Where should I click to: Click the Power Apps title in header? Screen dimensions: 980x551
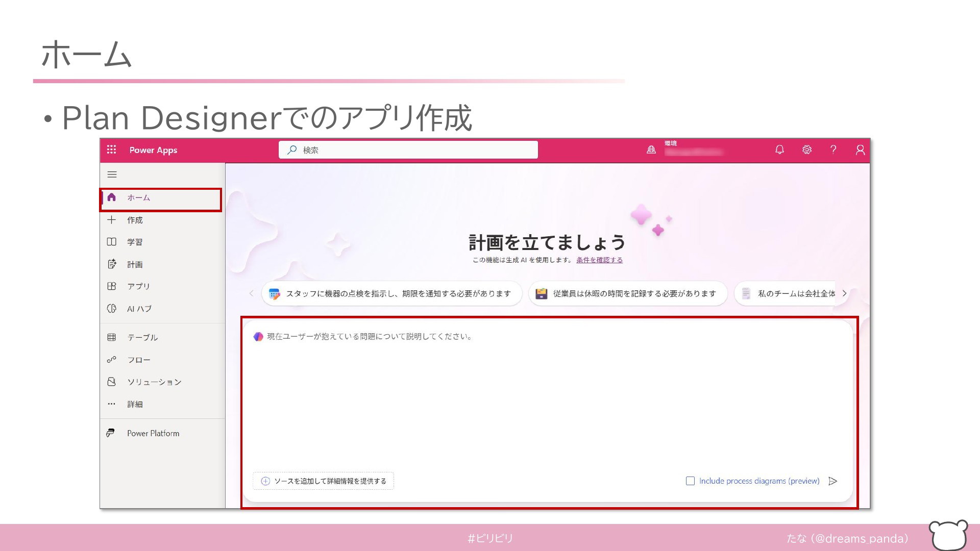point(153,150)
